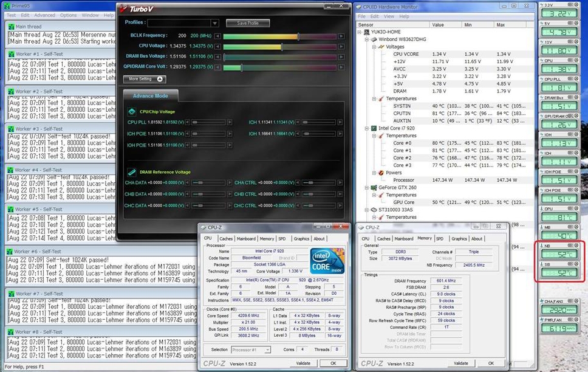This screenshot has width=588, height=372.
Task: Click the CPU/Chip Voltage section icon
Action: point(131,112)
